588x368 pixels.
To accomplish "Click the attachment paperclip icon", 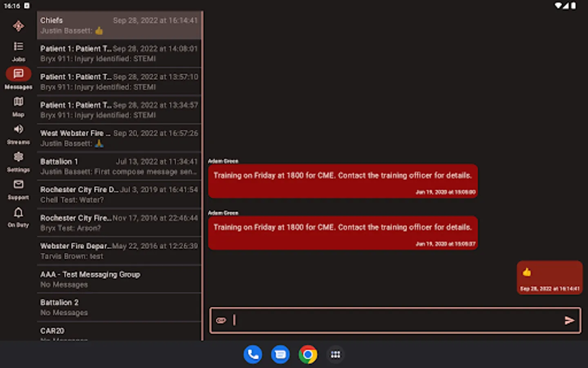I will (221, 320).
